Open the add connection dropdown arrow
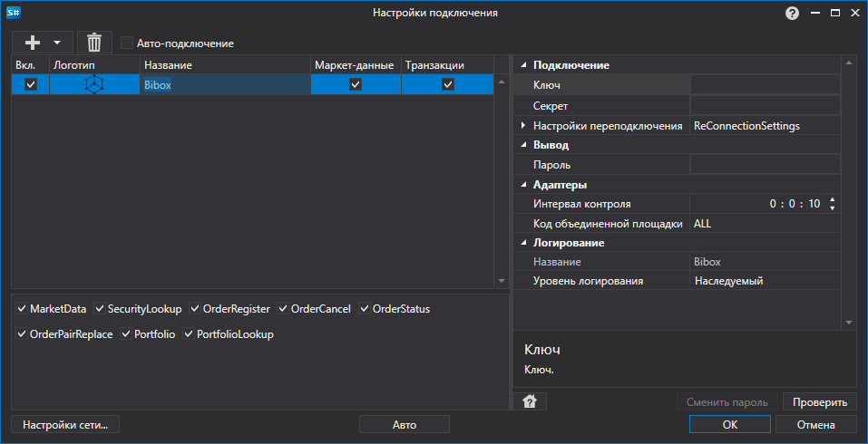The height and width of the screenshot is (444, 868). coord(56,42)
